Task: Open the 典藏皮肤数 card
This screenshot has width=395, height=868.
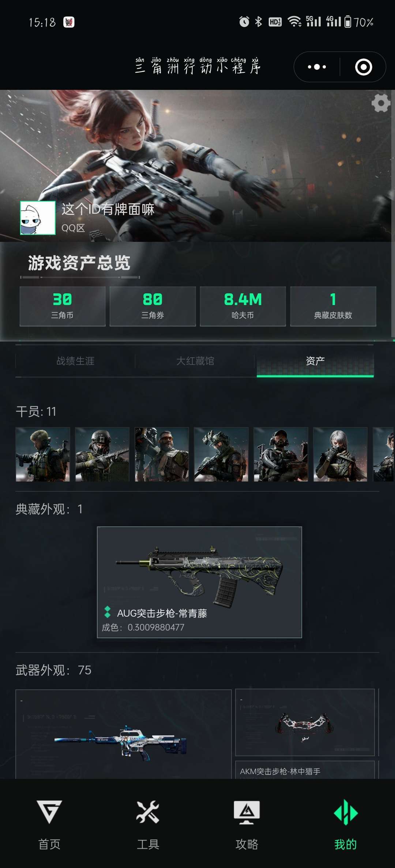Action: tap(333, 306)
